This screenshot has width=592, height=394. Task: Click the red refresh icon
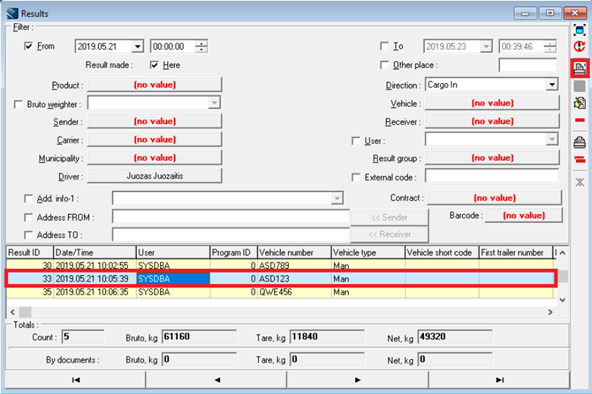[580, 47]
